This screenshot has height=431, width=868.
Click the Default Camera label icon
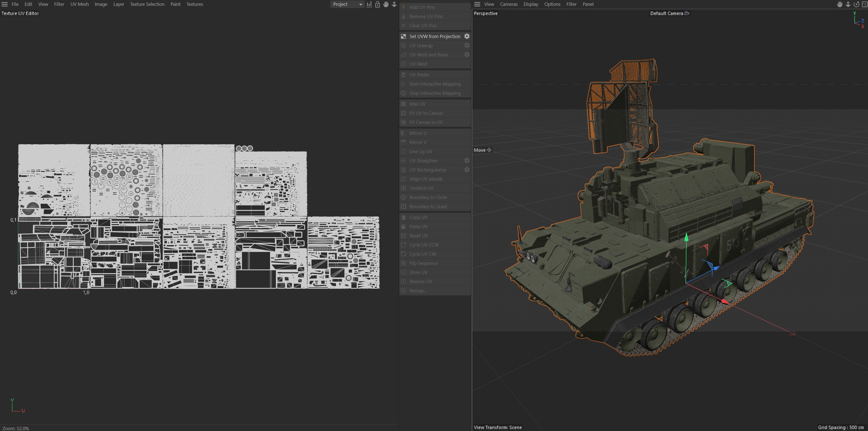click(x=687, y=13)
